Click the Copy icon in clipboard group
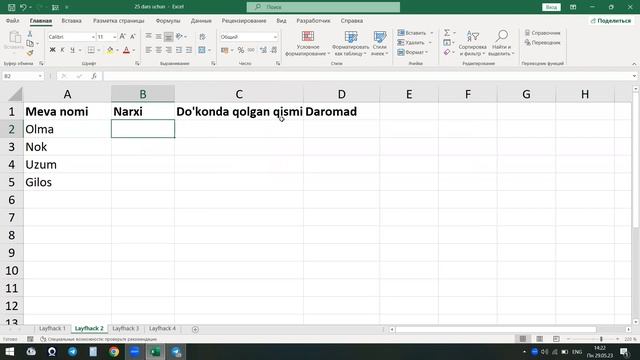 coord(30,43)
